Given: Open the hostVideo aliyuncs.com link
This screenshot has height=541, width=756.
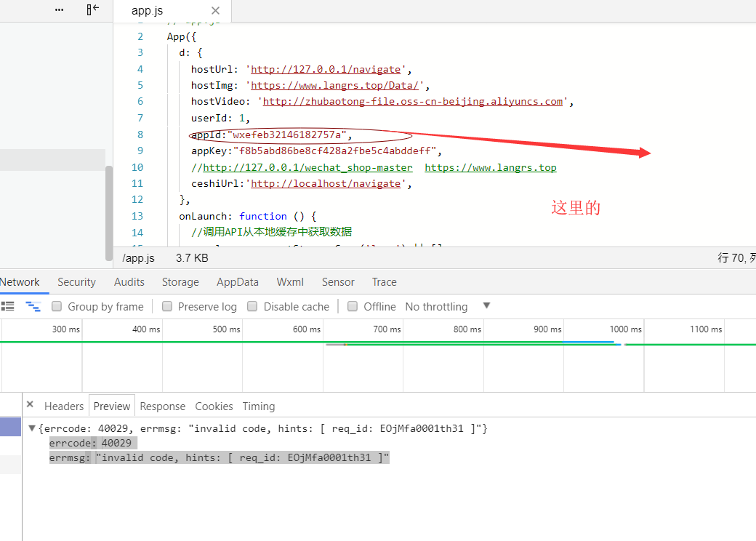Looking at the screenshot, I should point(413,102).
